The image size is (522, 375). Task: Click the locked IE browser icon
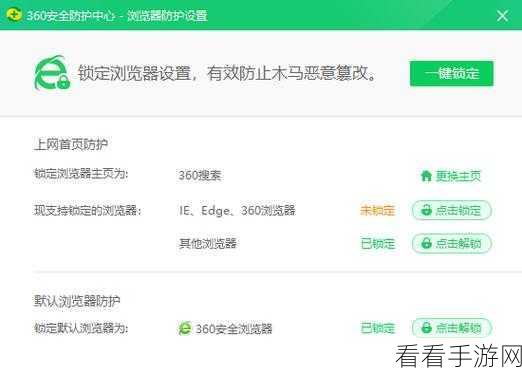click(x=52, y=73)
